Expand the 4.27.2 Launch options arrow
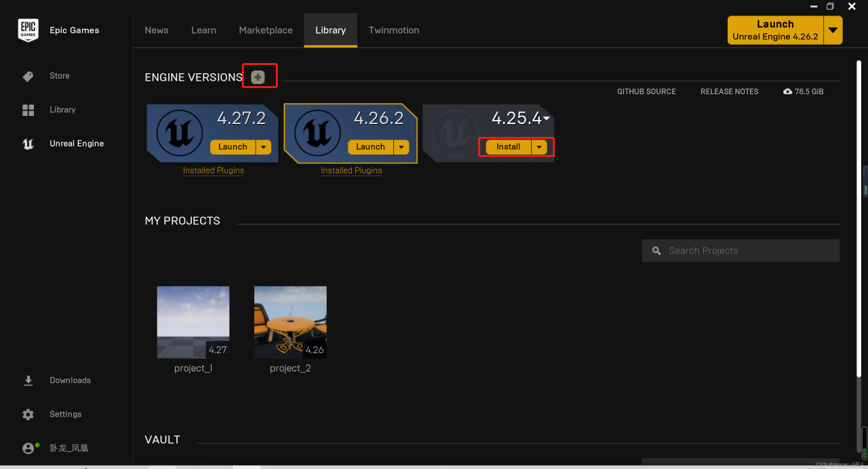This screenshot has height=469, width=868. (264, 146)
